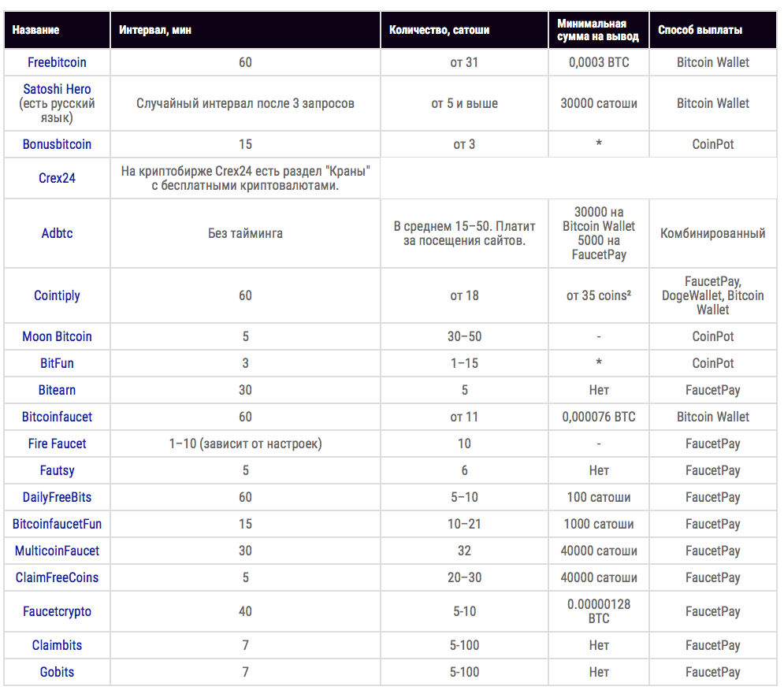Open the MulticoinFaucet link
Viewport: 784px width, 694px height.
57,551
